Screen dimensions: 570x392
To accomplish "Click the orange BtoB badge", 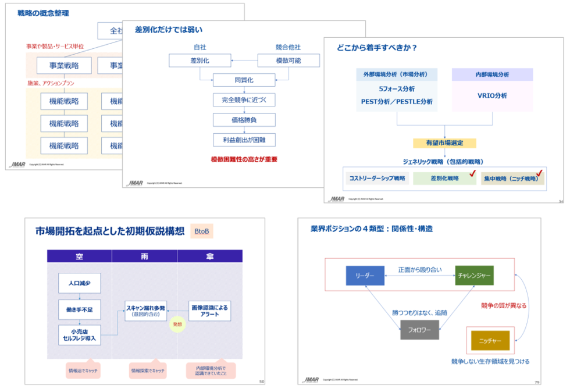I will (204, 232).
